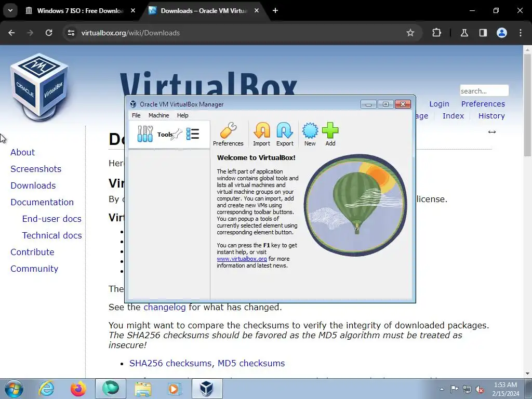Click the browser page vertical scrollbar thumb
The height and width of the screenshot is (399, 532).
pyautogui.click(x=527, y=104)
